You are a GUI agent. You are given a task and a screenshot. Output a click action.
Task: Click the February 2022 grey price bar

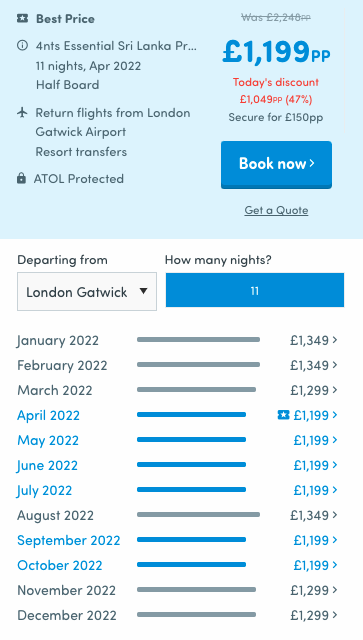tap(198, 364)
